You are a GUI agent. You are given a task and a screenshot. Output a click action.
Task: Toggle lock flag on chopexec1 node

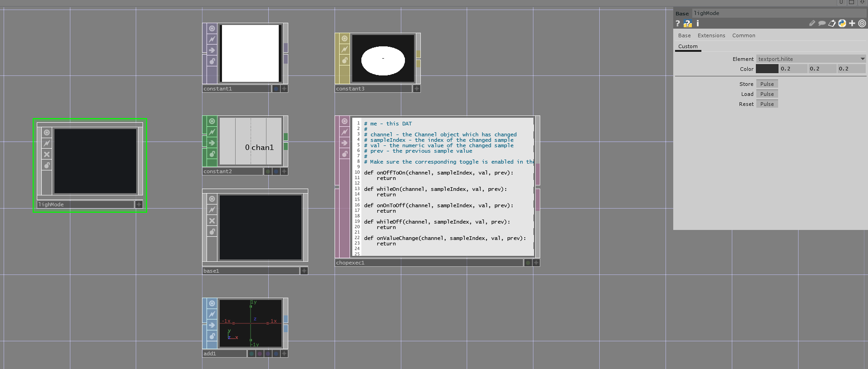tap(345, 154)
